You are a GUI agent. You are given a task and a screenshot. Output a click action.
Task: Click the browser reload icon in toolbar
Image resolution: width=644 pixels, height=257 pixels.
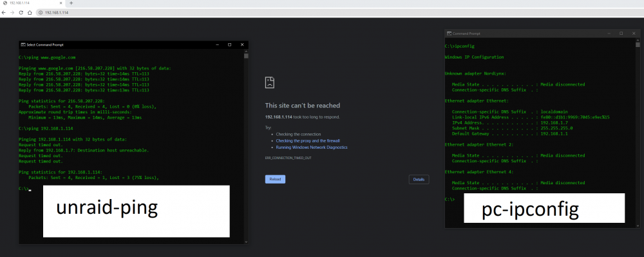21,13
